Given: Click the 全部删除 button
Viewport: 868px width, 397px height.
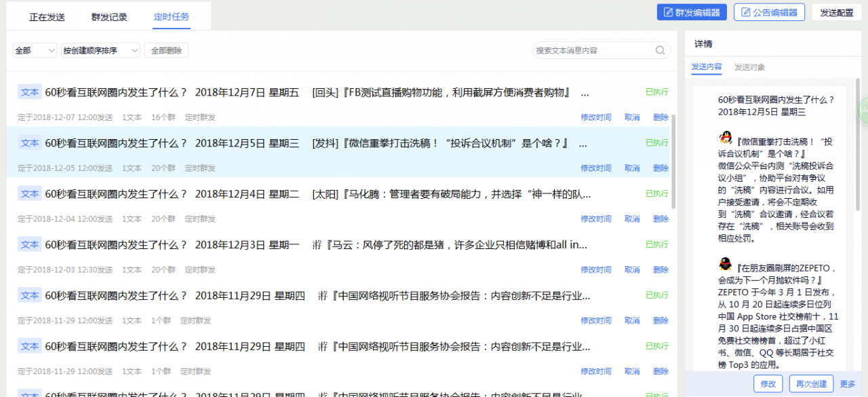Looking at the screenshot, I should [166, 50].
